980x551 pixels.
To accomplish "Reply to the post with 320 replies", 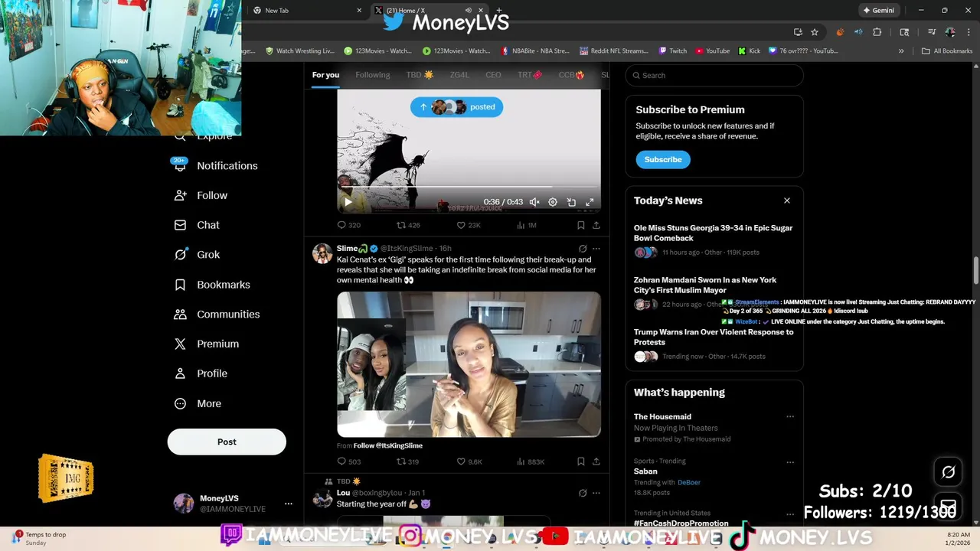I will point(348,225).
